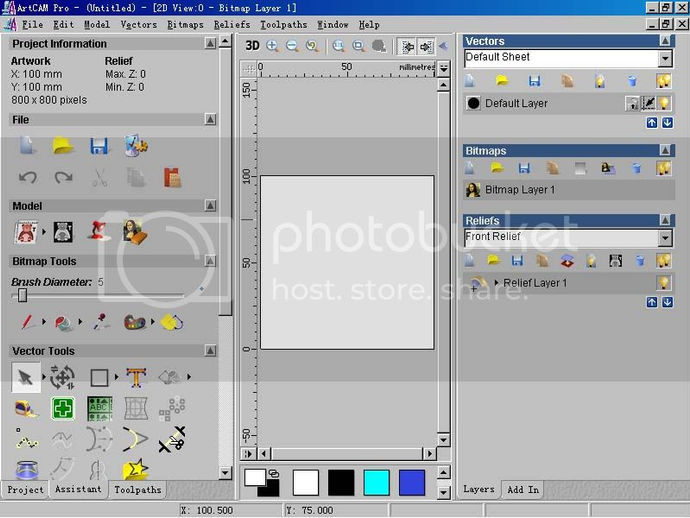Toggle the Default Layer visibility bulb

pos(664,103)
